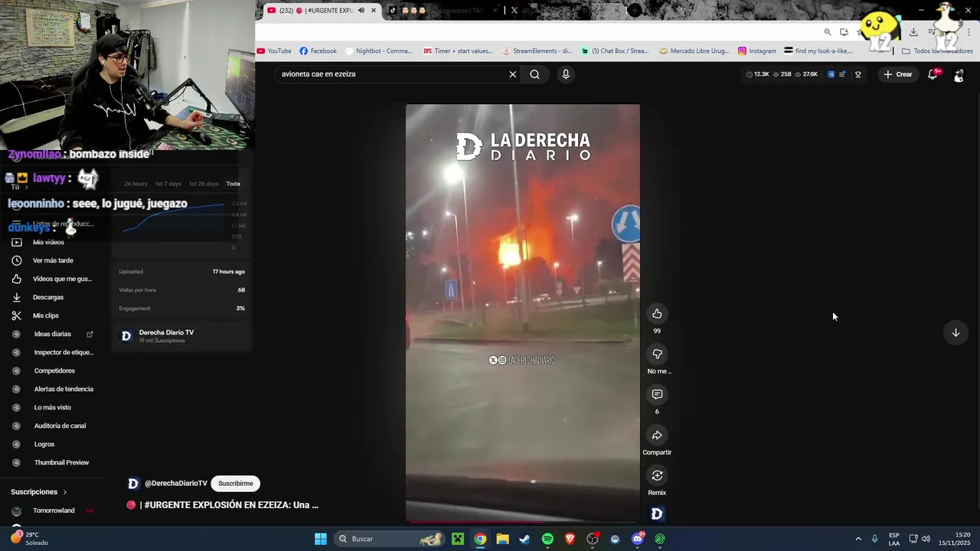This screenshot has width=980, height=551.
Task: Open Alertas de tendencia
Action: pyautogui.click(x=63, y=390)
